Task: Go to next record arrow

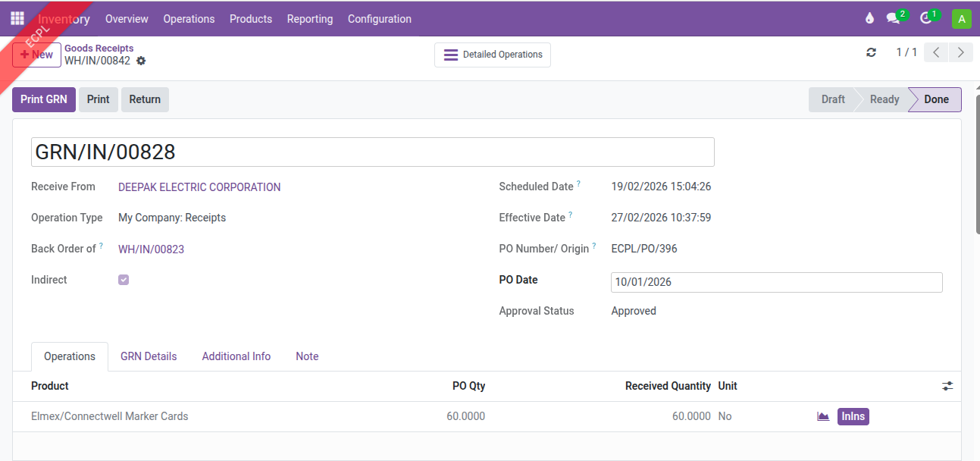Action: point(961,52)
